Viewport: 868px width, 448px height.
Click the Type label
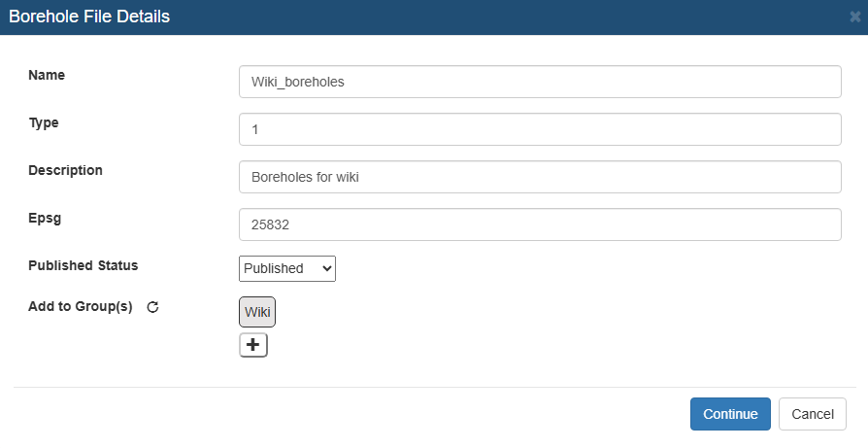tap(44, 123)
